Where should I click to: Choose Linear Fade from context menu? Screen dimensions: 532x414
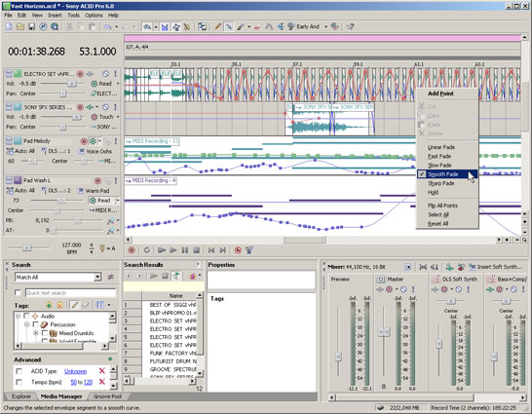[x=440, y=147]
